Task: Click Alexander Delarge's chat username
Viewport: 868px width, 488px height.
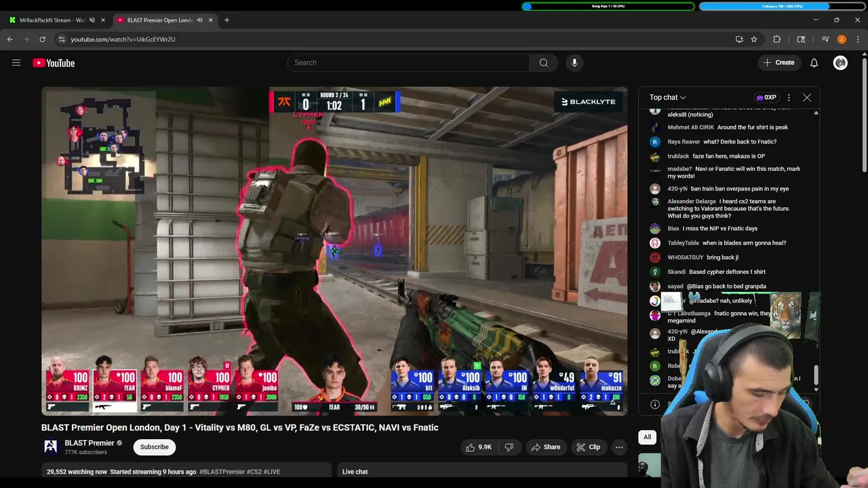Action: coord(692,201)
